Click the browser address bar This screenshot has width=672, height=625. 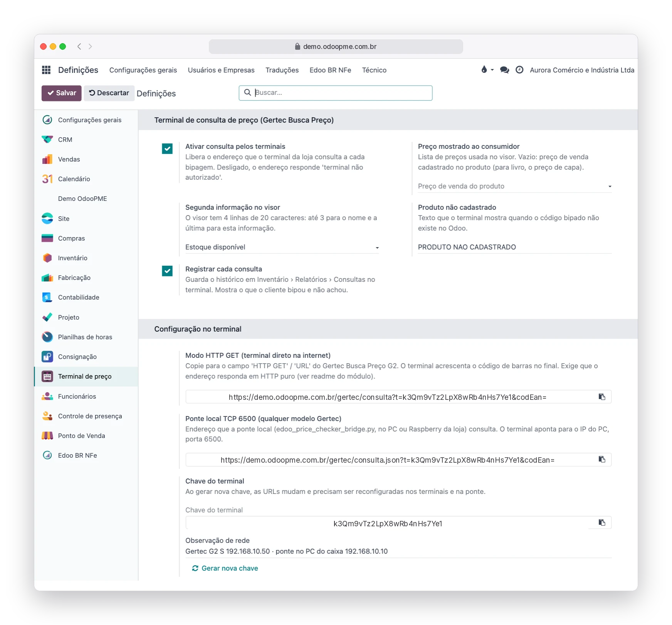(336, 47)
